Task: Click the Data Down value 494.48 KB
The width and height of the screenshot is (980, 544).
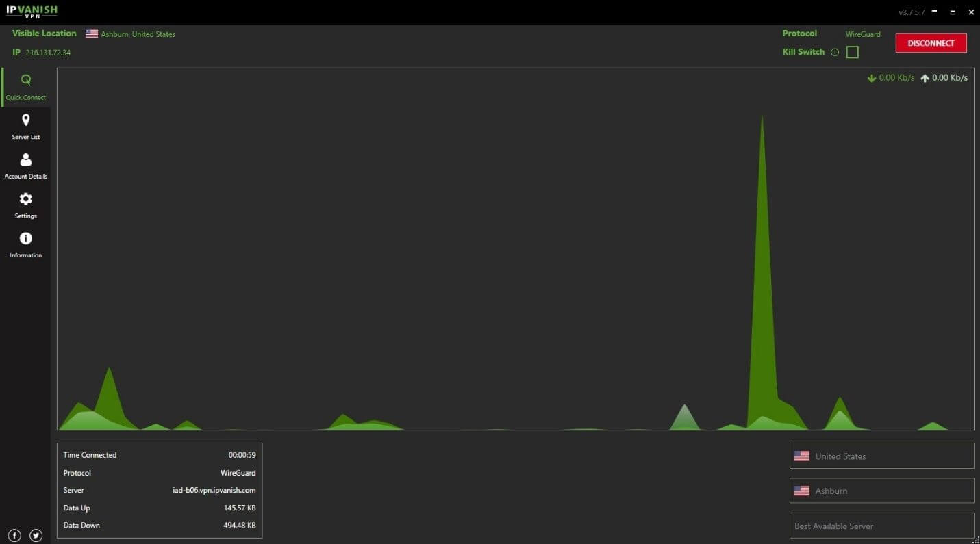Action: click(240, 526)
